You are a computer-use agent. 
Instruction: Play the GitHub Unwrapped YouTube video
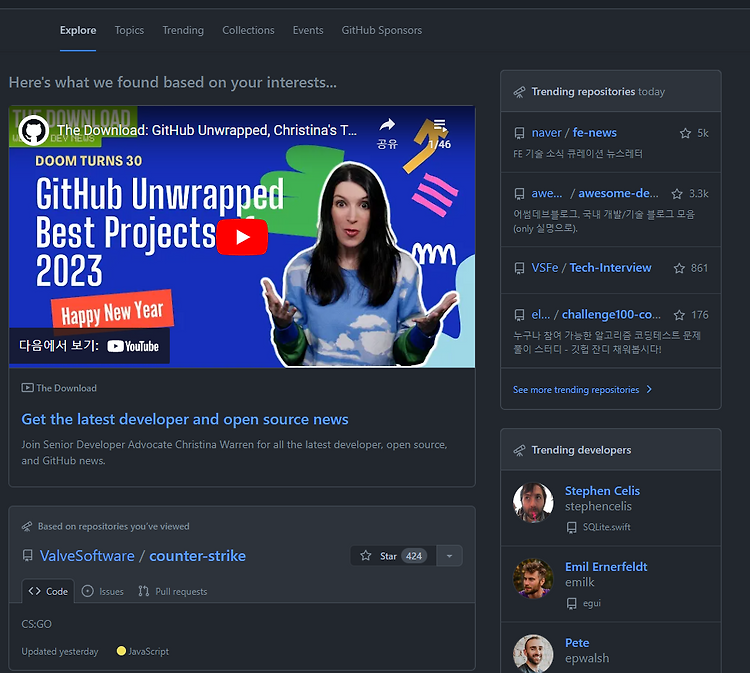[x=242, y=237]
